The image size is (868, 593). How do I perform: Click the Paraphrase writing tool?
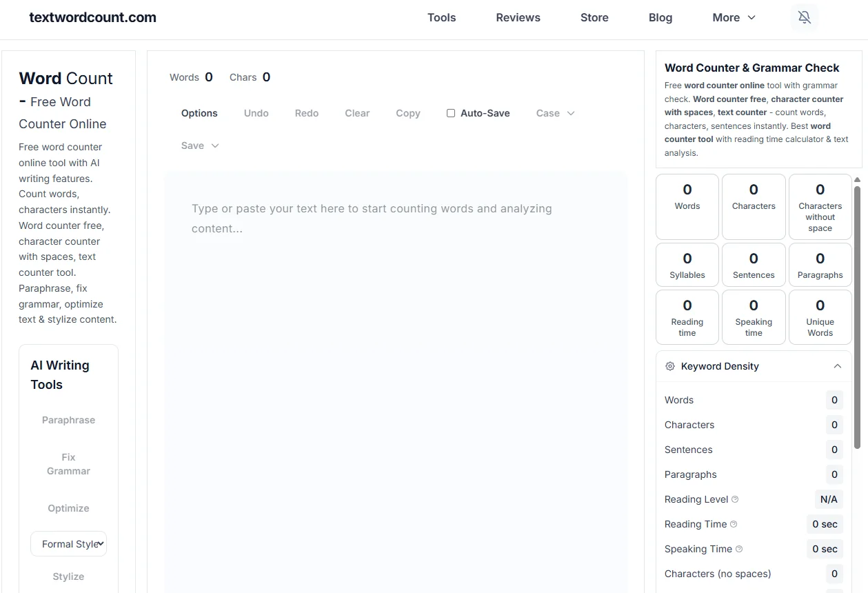click(x=68, y=420)
